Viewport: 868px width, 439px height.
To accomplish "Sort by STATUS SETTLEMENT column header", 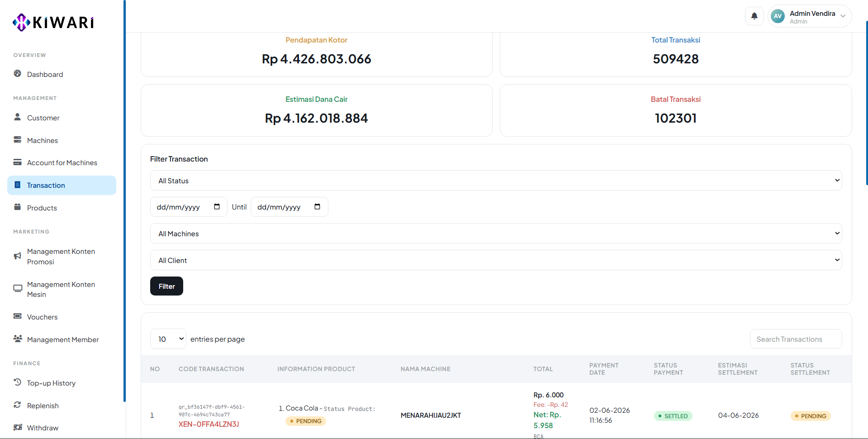I will click(x=810, y=369).
